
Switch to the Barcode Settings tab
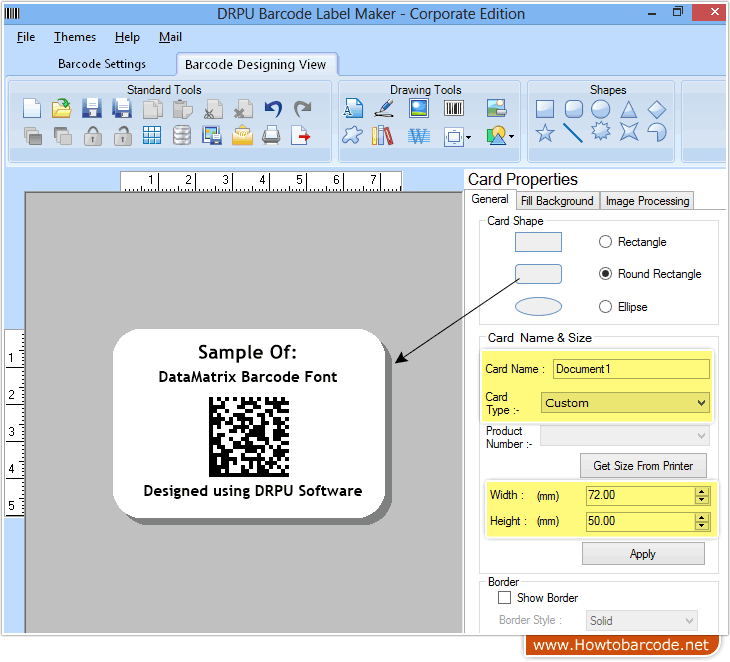click(102, 64)
